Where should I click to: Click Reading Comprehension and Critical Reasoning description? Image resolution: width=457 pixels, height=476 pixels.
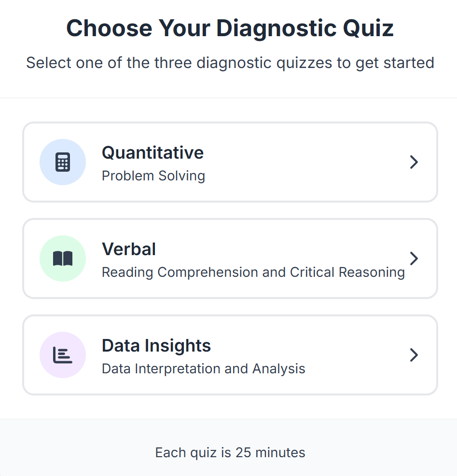click(x=253, y=272)
